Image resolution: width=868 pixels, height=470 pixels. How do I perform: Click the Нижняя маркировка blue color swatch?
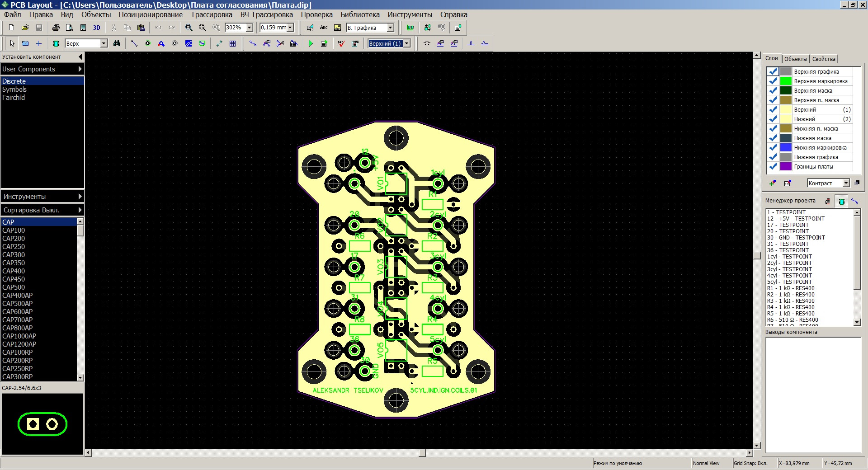point(786,147)
